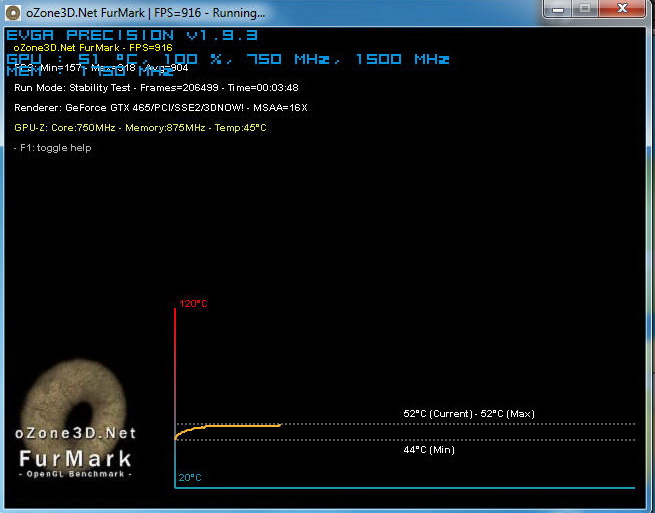Click the '44°C (Min)' label
The height and width of the screenshot is (513, 655).
point(429,450)
